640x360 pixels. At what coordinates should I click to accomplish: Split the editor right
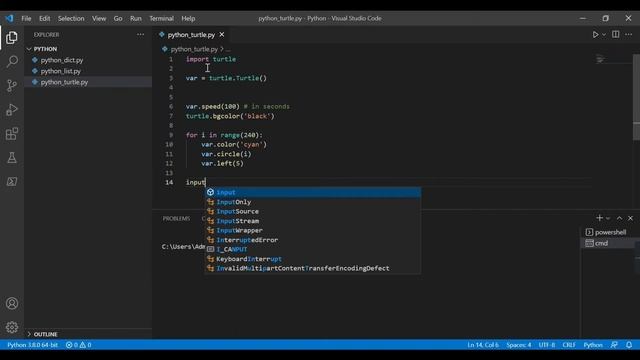pyautogui.click(x=616, y=35)
